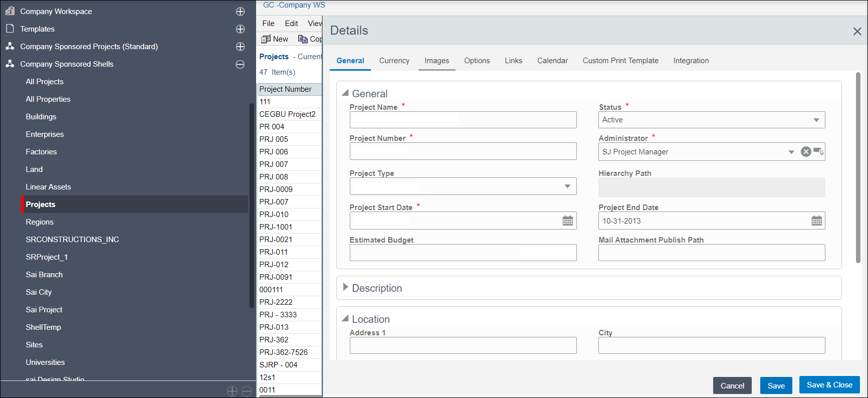
Task: Click the Templates page icon
Action: [10, 29]
